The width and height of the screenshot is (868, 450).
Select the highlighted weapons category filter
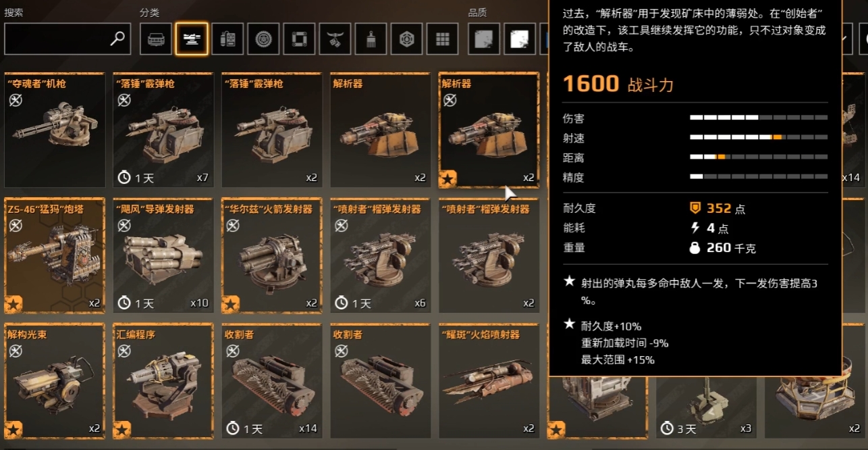[x=192, y=39]
